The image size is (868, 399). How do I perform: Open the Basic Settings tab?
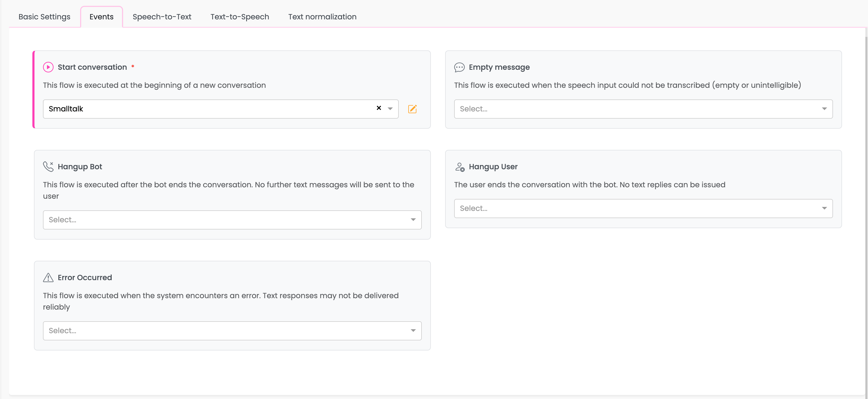pos(45,17)
